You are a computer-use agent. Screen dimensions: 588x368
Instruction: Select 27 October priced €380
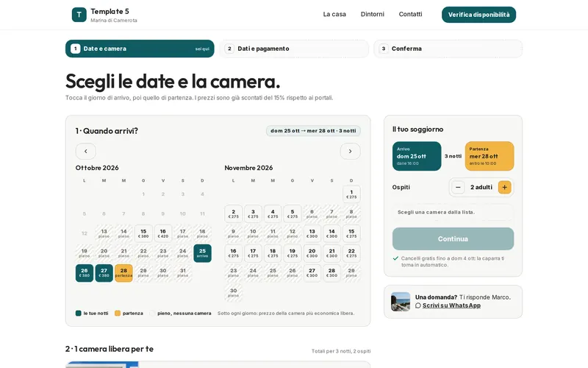click(104, 272)
